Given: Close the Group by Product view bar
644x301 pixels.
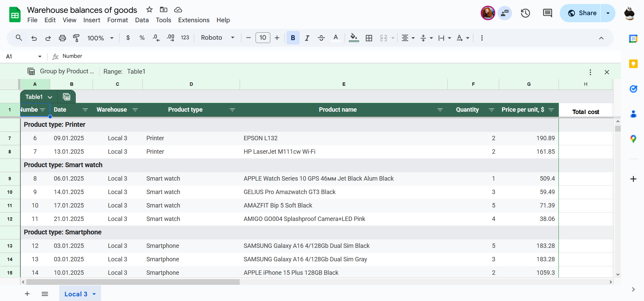Looking at the screenshot, I should tap(607, 72).
